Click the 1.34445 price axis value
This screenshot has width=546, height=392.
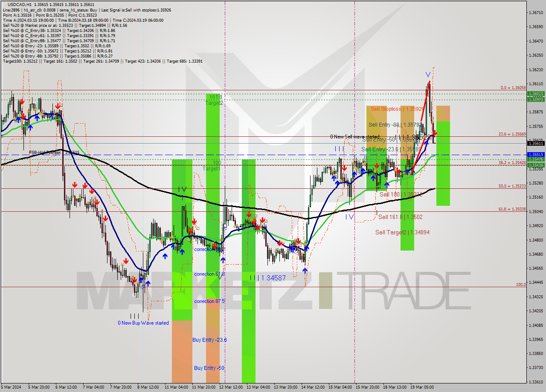(537, 282)
